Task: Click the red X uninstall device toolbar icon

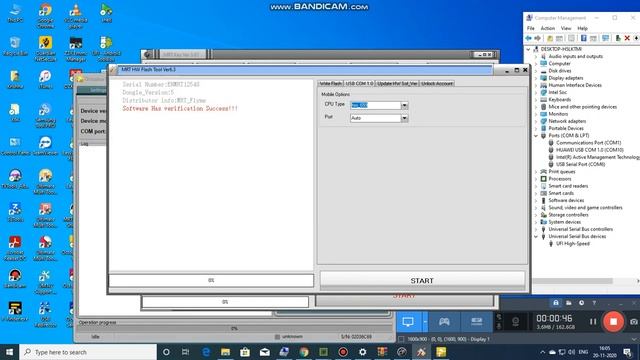Action: tap(627, 38)
